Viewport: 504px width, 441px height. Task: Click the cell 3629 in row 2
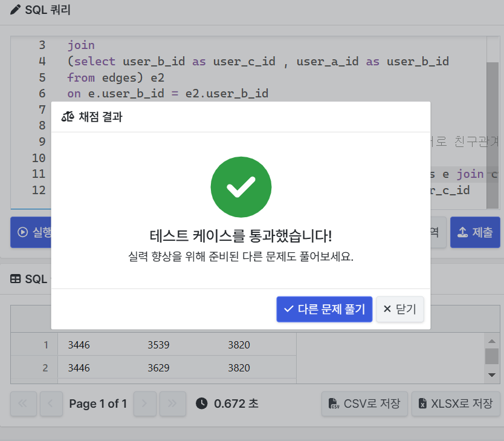point(158,368)
